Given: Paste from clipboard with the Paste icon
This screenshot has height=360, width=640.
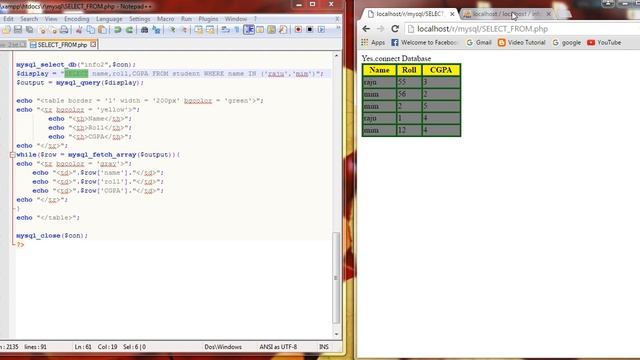Looking at the screenshot, I should click(102, 30).
